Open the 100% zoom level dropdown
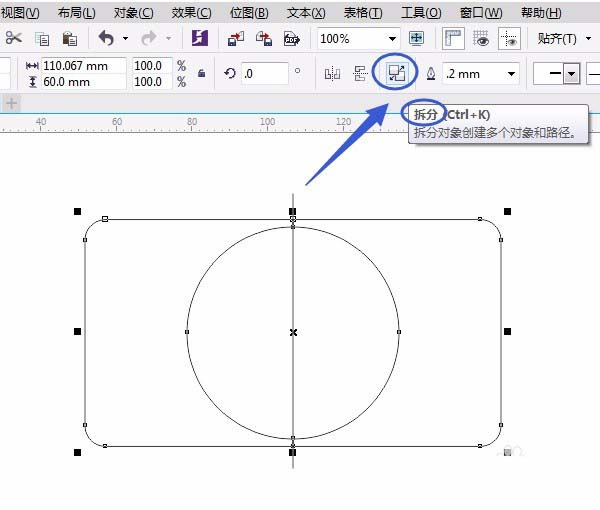The height and width of the screenshot is (510, 600). pyautogui.click(x=392, y=39)
